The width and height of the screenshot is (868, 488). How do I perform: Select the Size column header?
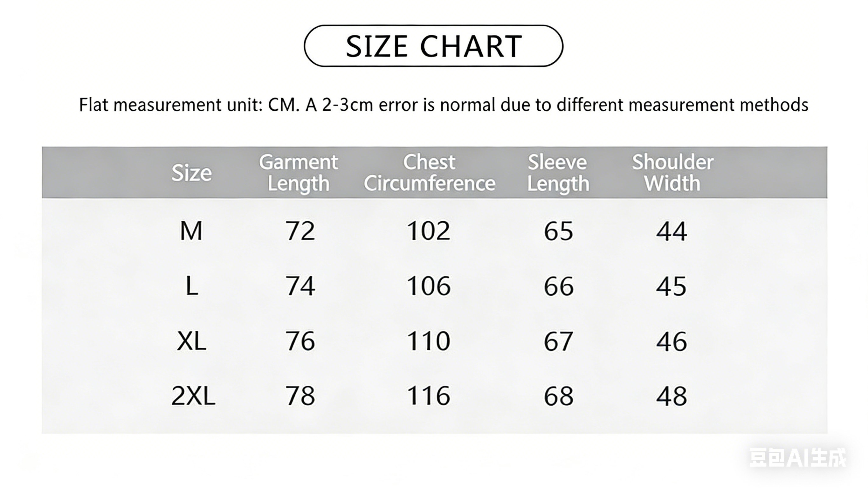tap(192, 173)
